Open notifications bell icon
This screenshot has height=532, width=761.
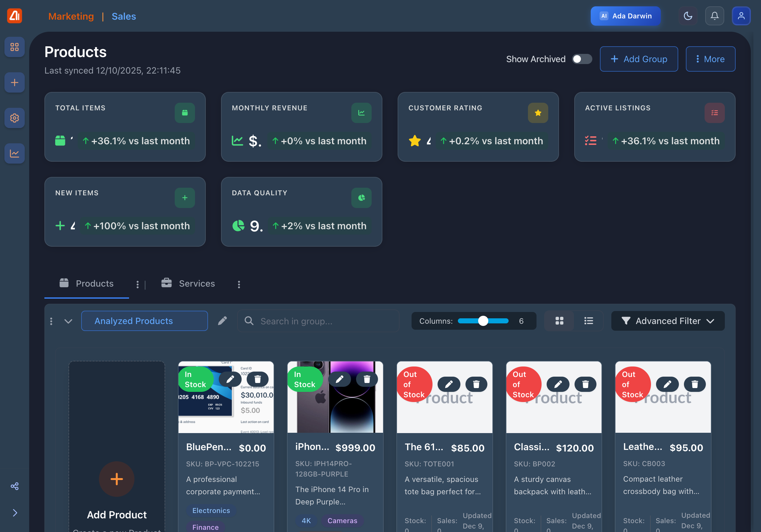(x=715, y=16)
